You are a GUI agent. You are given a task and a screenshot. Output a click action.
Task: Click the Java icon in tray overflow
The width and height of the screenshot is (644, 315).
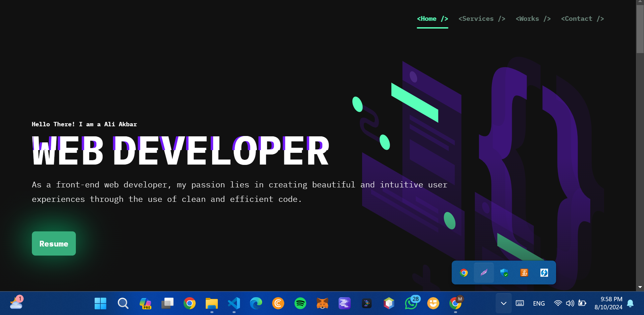point(524,273)
